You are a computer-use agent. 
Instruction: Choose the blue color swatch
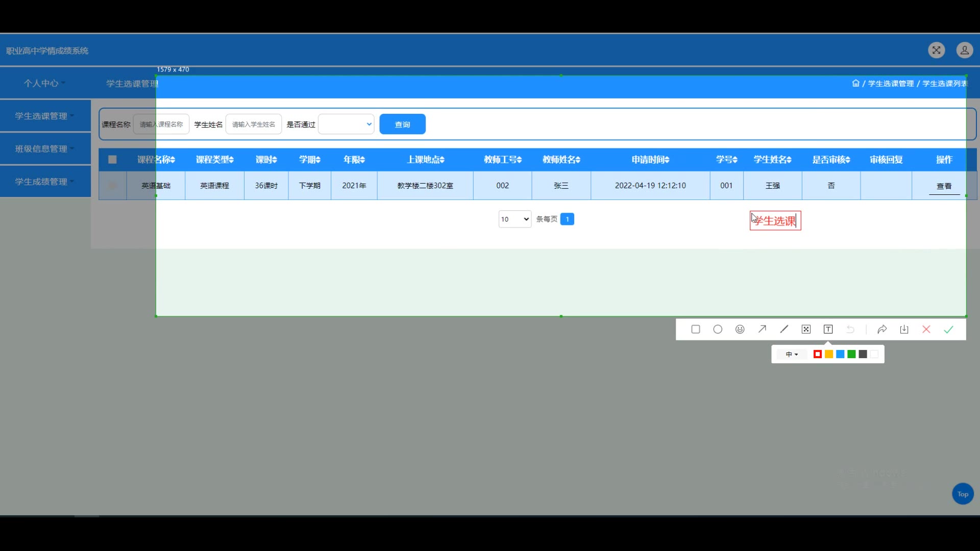[840, 355]
